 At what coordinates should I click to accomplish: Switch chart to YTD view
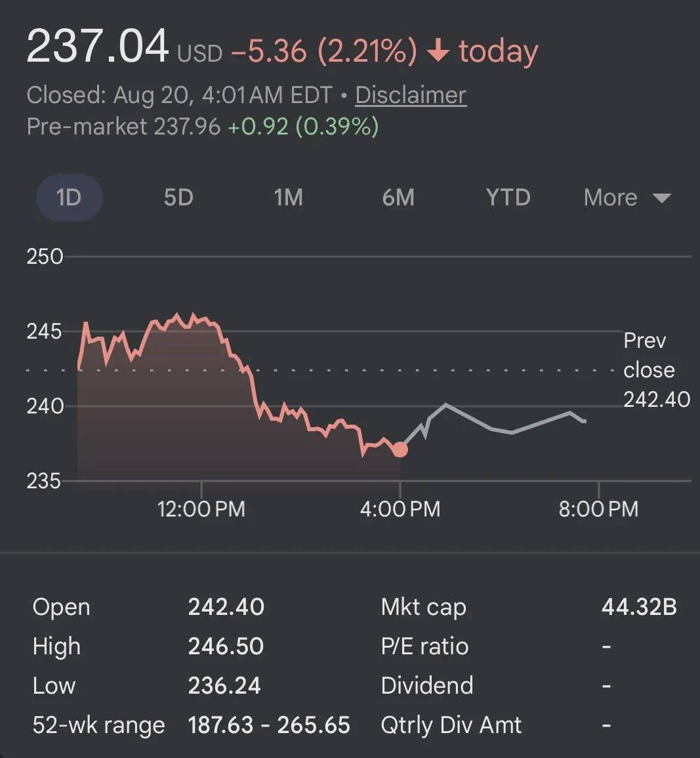click(508, 198)
